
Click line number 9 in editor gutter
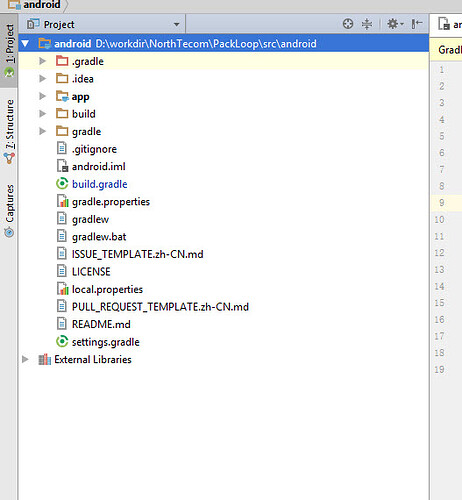(442, 203)
